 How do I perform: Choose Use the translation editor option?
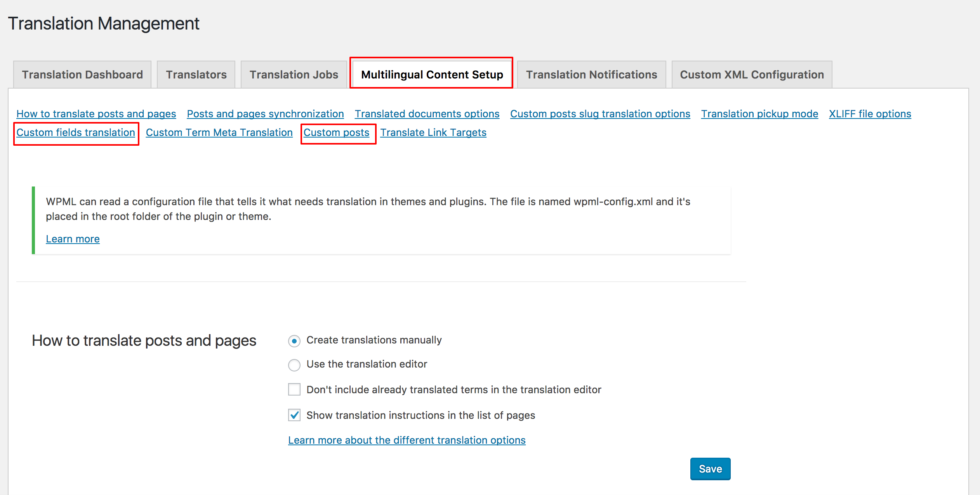pos(294,365)
